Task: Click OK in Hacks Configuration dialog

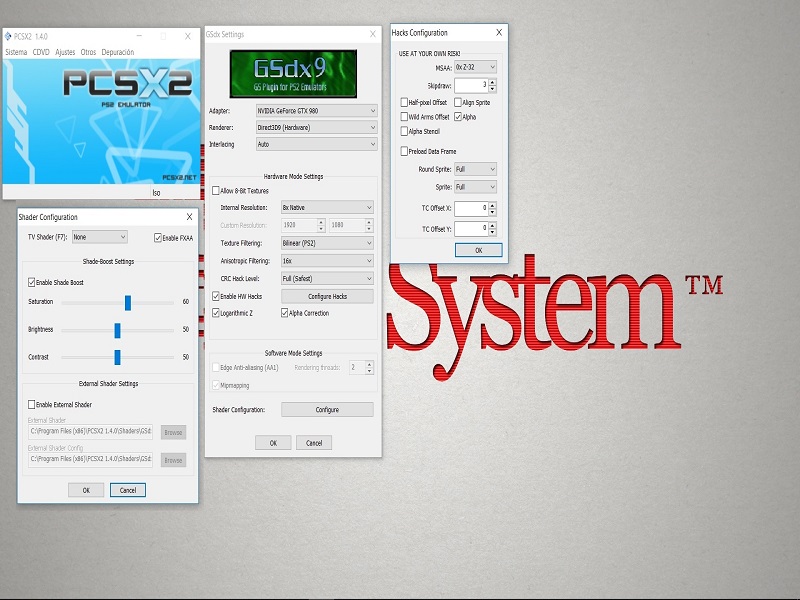Action: (479, 250)
